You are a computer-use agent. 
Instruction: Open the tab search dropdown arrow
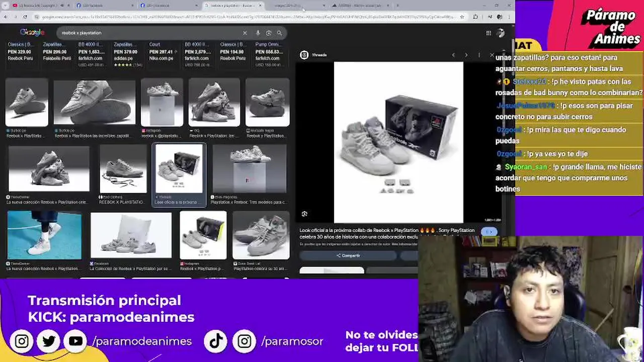click(5, 5)
